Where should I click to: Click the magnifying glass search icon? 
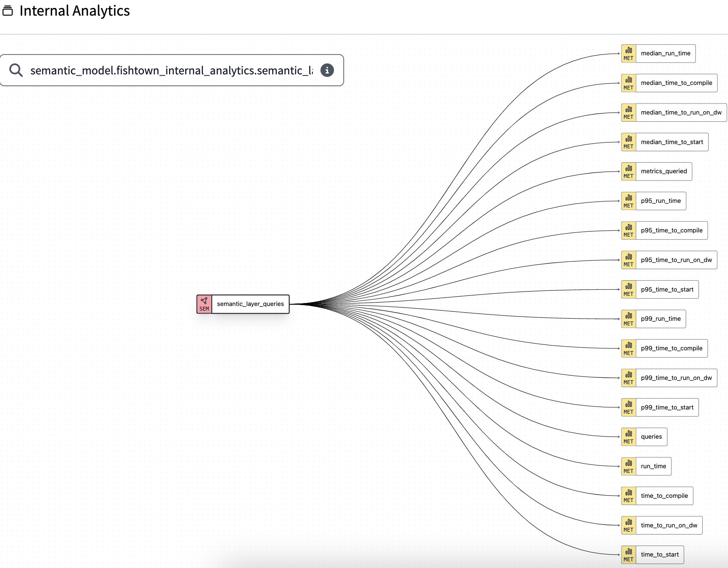click(16, 70)
